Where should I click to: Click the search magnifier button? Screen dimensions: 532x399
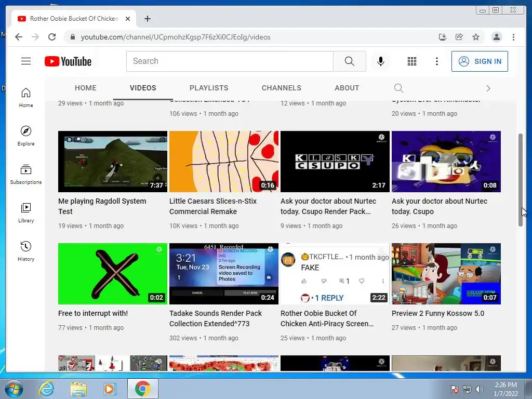click(350, 61)
